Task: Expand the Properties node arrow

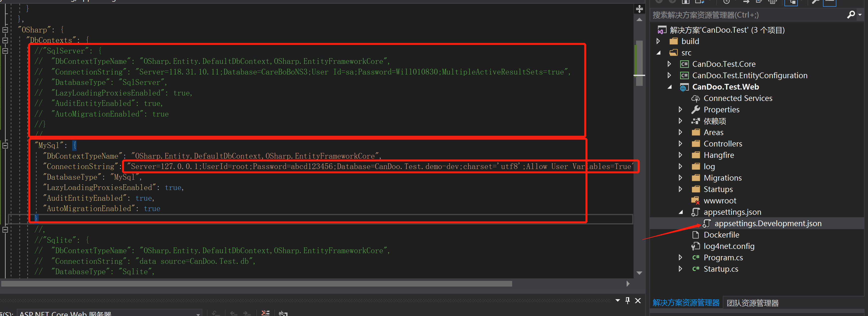Action: 681,110
